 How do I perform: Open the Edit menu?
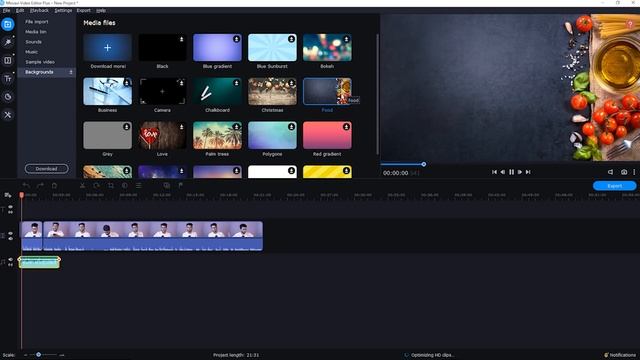coord(20,11)
